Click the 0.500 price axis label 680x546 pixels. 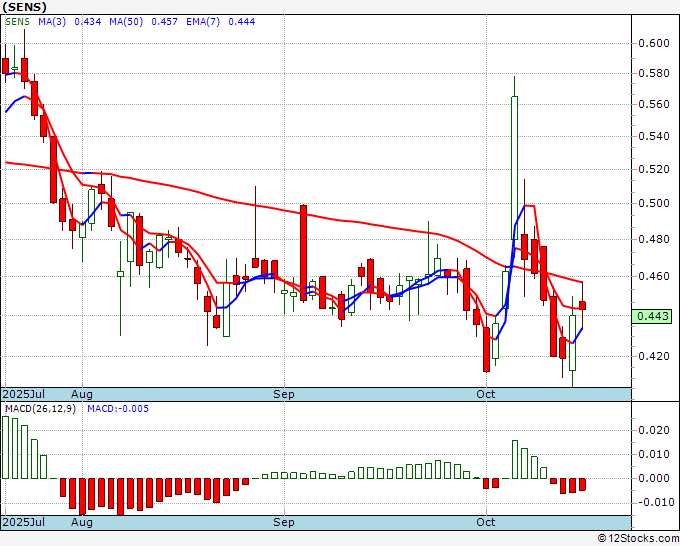[654, 203]
